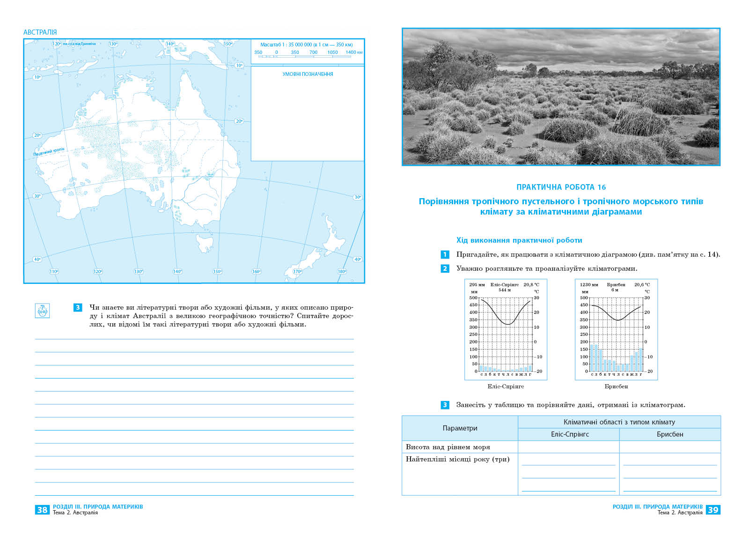Click the blue number 3 badge on the left page
Image resolution: width=756 pixels, height=535 pixels.
[78, 308]
